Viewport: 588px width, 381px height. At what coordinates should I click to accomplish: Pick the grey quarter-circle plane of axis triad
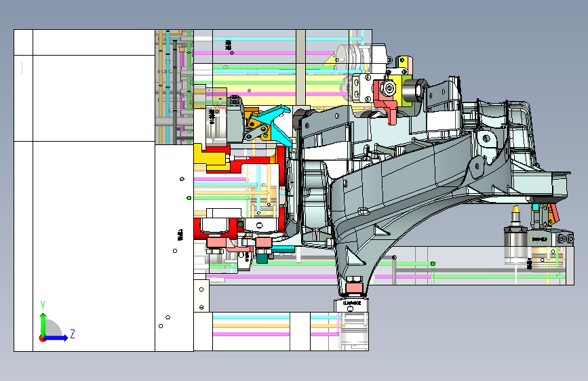pyautogui.click(x=53, y=328)
